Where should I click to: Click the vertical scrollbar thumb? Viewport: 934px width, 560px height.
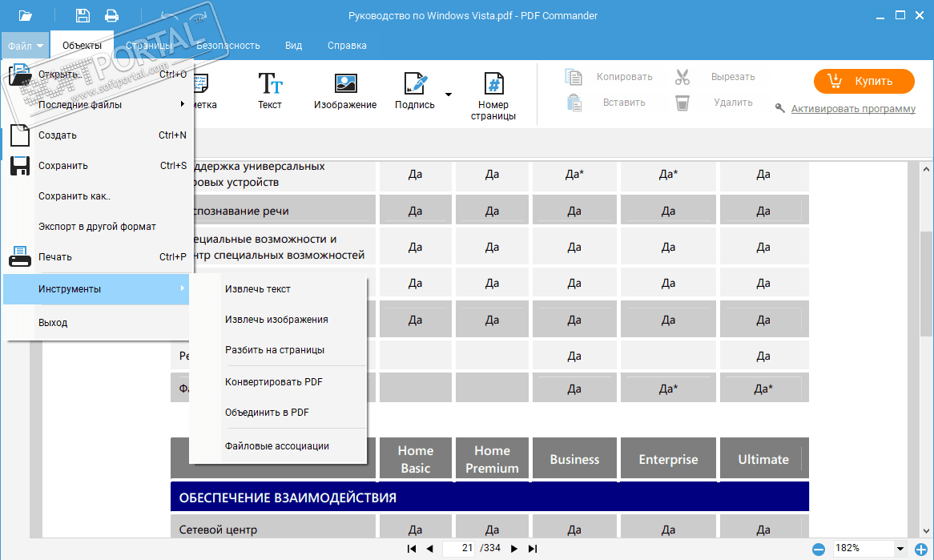pyautogui.click(x=926, y=284)
